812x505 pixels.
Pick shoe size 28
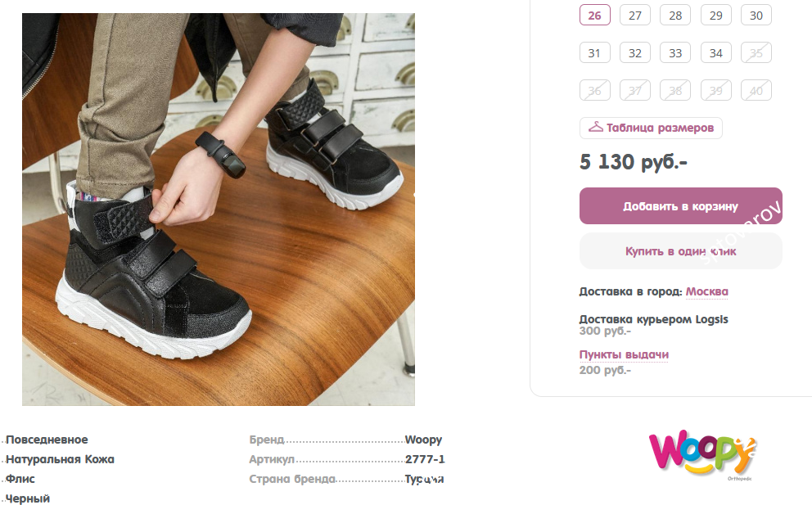click(675, 16)
